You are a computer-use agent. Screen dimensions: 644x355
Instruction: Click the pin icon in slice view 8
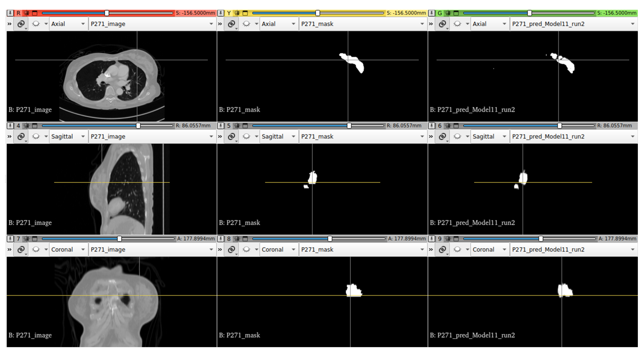[x=221, y=239]
